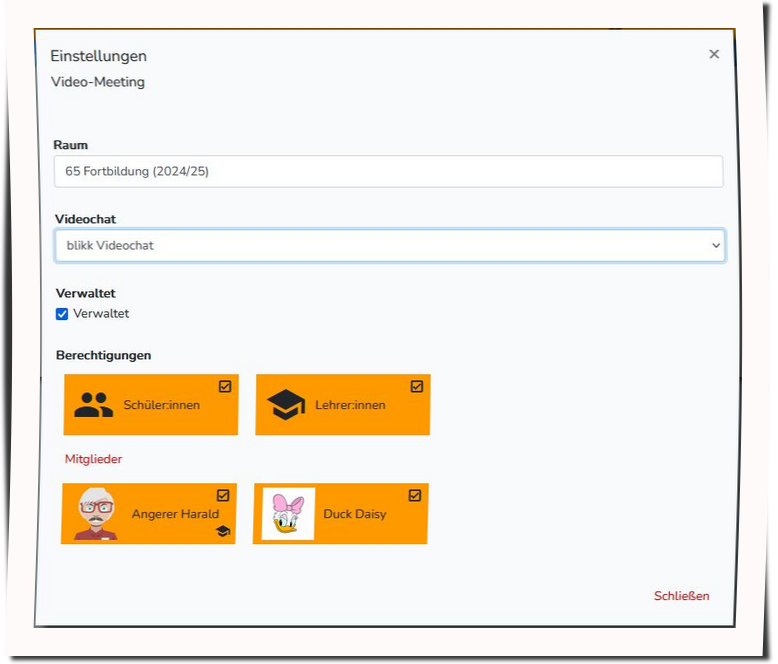Toggle the checkbox on Duck Daisy's tile
Screen dimensions: 778x664
[415, 495]
